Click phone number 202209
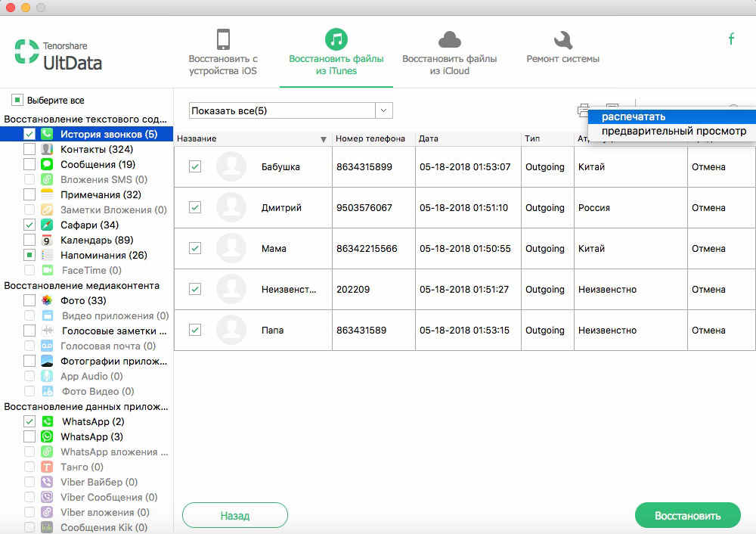Viewport: 756px width, 534px height. pyautogui.click(x=353, y=290)
